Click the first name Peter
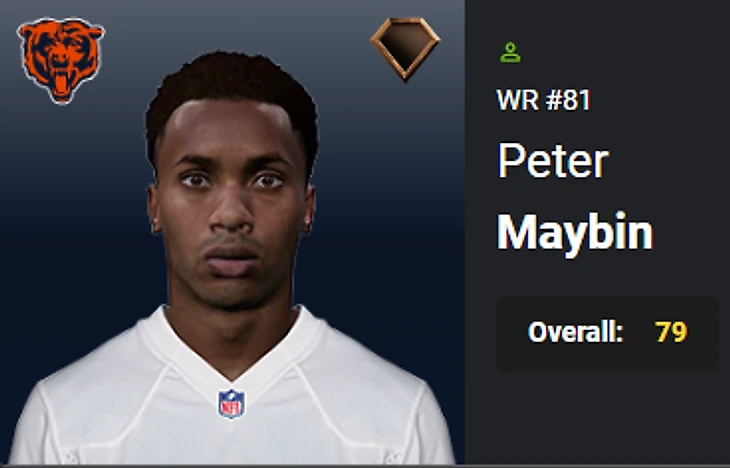This screenshot has height=468, width=730. (x=553, y=161)
